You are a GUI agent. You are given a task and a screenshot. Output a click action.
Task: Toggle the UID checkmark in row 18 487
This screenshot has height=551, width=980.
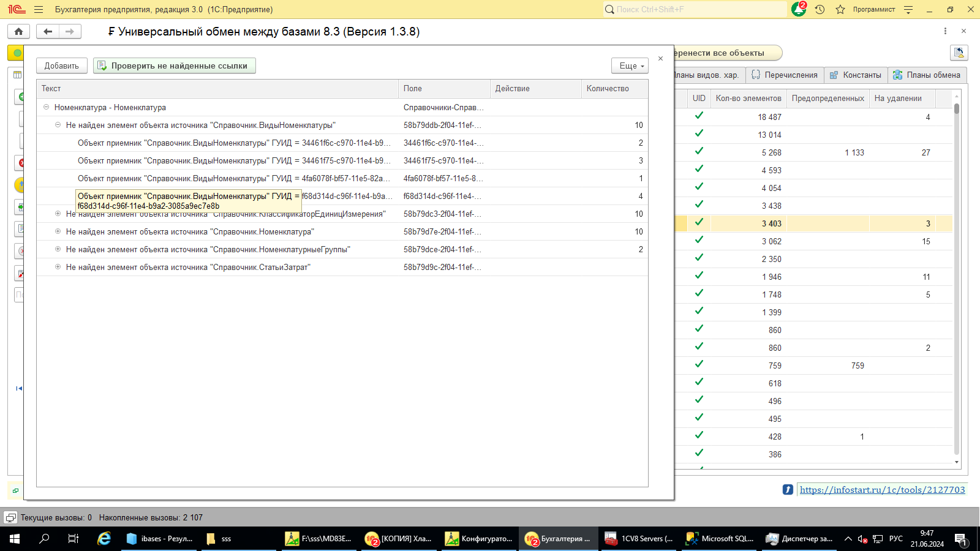(x=699, y=116)
